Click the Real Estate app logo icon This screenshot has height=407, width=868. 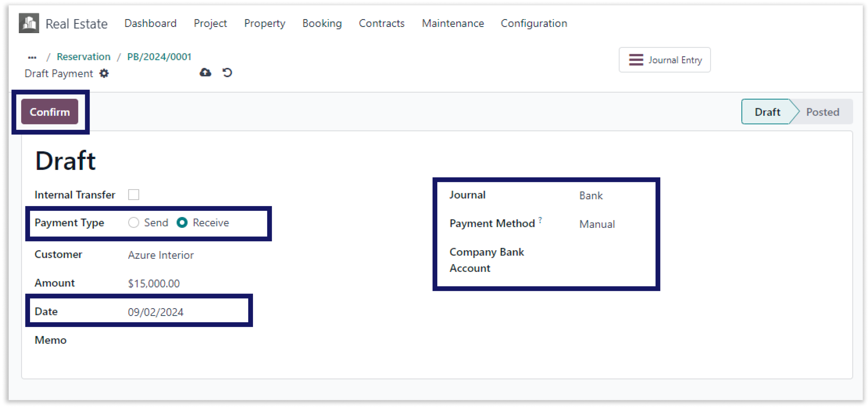click(29, 23)
